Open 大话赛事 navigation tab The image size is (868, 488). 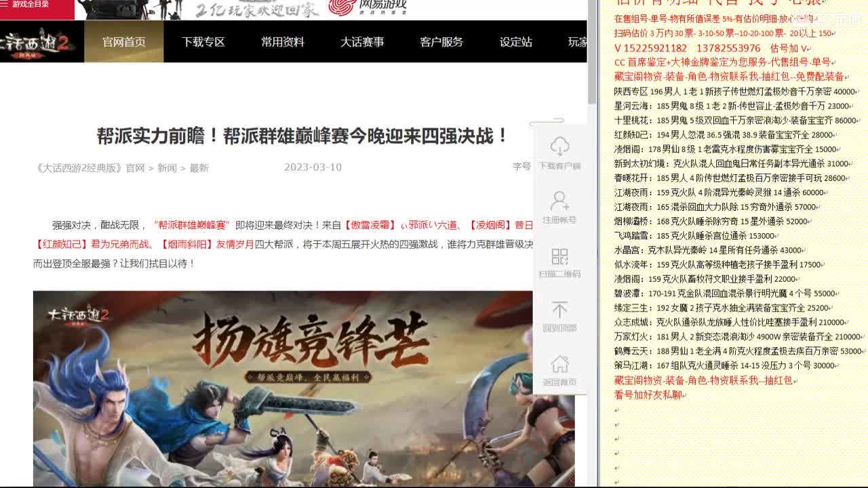click(x=362, y=42)
